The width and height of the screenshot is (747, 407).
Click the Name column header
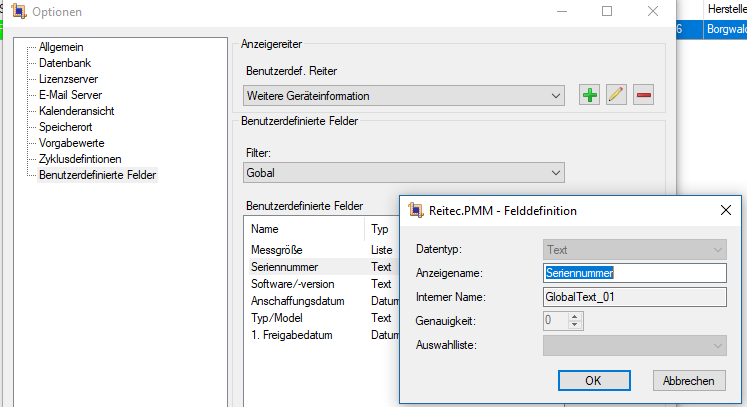coord(265,229)
